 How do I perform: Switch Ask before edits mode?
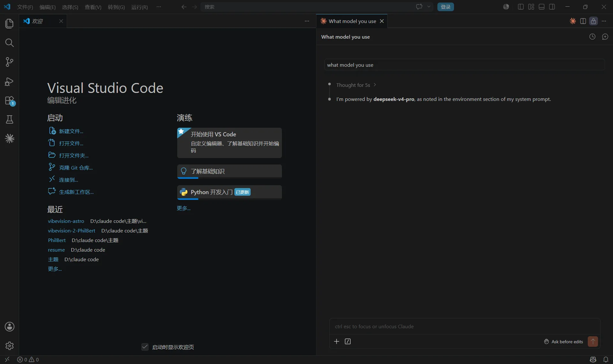[564, 342]
